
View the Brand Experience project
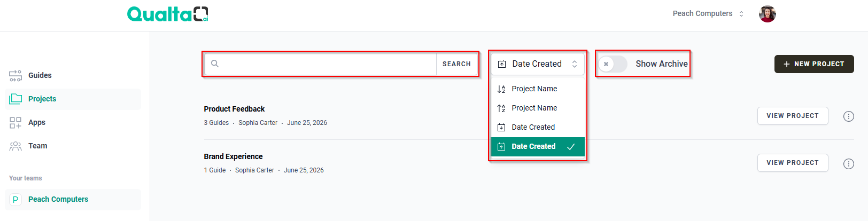[793, 163]
